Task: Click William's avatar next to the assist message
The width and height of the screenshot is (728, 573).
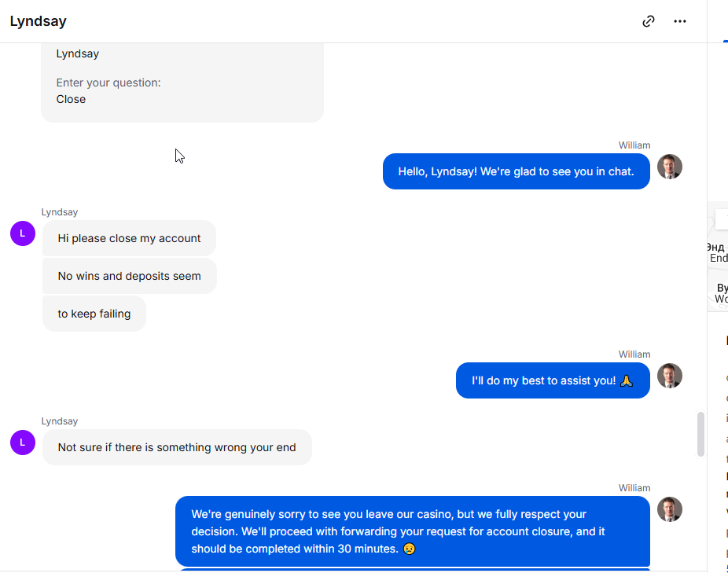Action: (670, 376)
